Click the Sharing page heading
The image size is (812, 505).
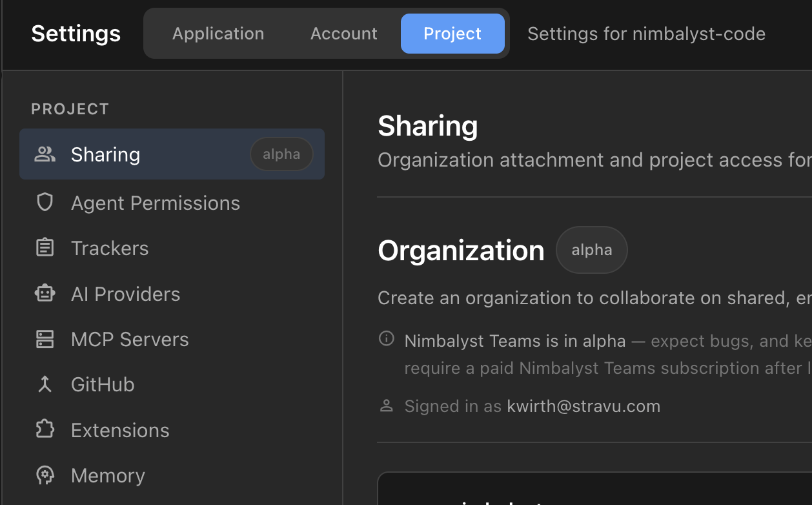click(428, 126)
